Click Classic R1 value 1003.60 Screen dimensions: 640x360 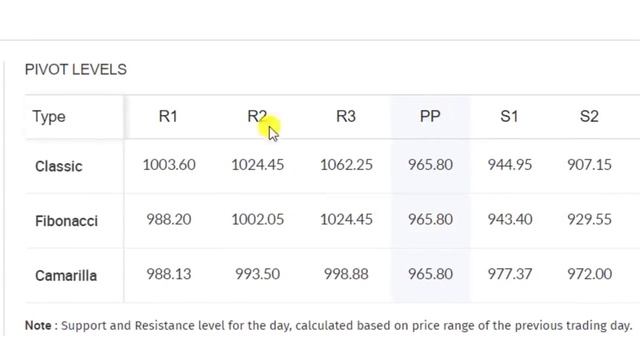pos(169,164)
